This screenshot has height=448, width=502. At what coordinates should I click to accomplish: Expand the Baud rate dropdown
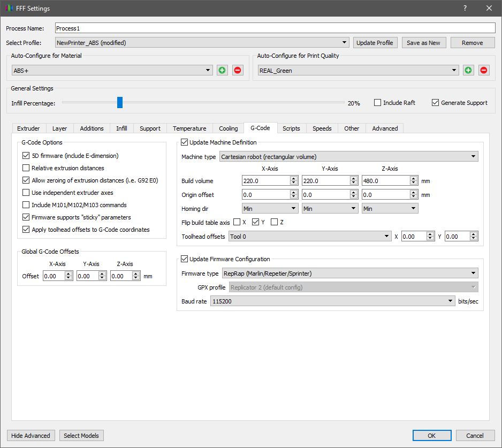332,301
